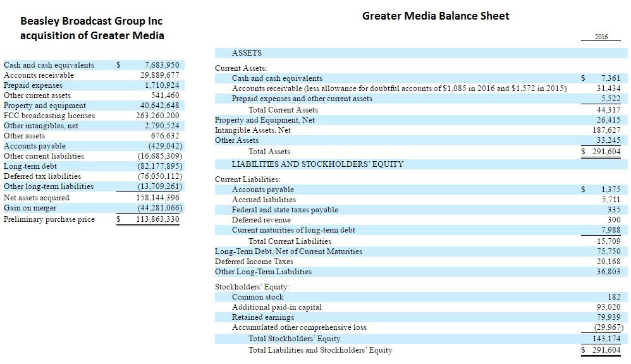Image resolution: width=631 pixels, height=364 pixels.
Task: Select the Federal and state taxes payable row
Action: pos(285,210)
